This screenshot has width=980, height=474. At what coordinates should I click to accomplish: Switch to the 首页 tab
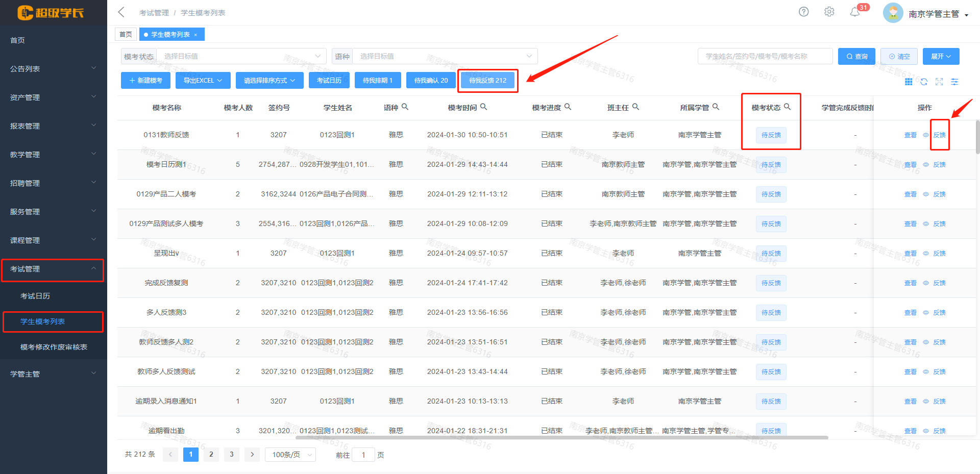126,34
